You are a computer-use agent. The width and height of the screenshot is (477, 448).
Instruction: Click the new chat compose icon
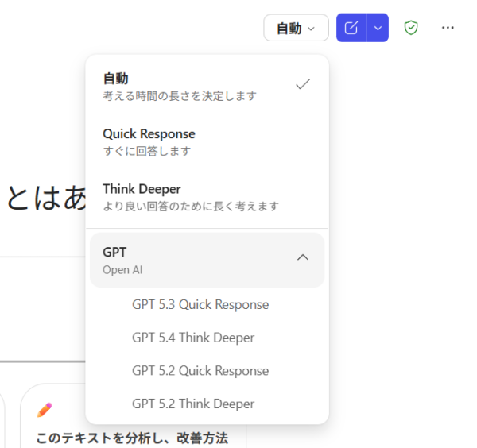pos(351,28)
